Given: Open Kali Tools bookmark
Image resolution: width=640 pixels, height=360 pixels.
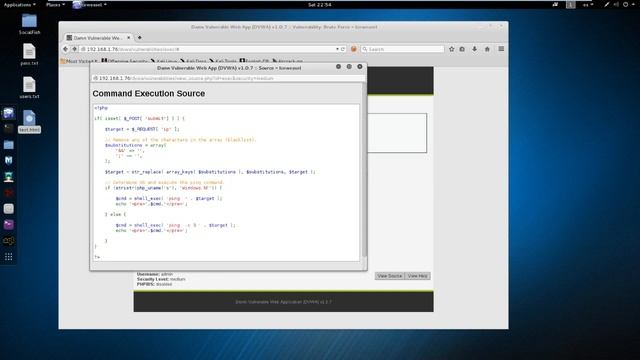Looking at the screenshot, I should [x=223, y=61].
